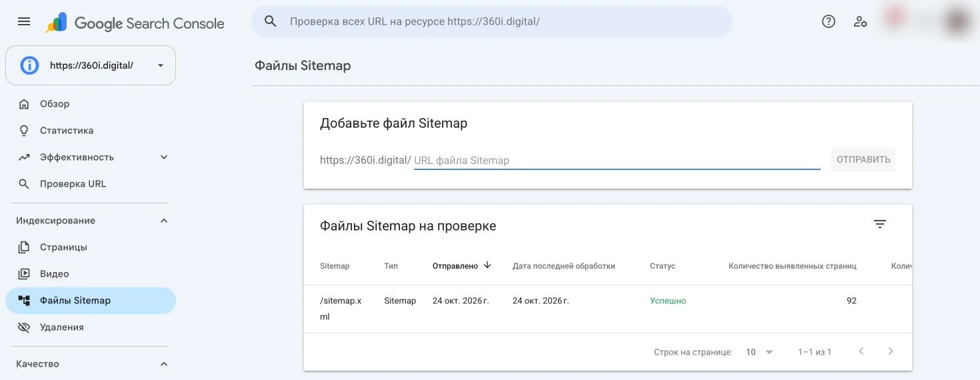Sort by Дата последней обработки header
Image resolution: width=980 pixels, height=380 pixels.
pyautogui.click(x=564, y=266)
